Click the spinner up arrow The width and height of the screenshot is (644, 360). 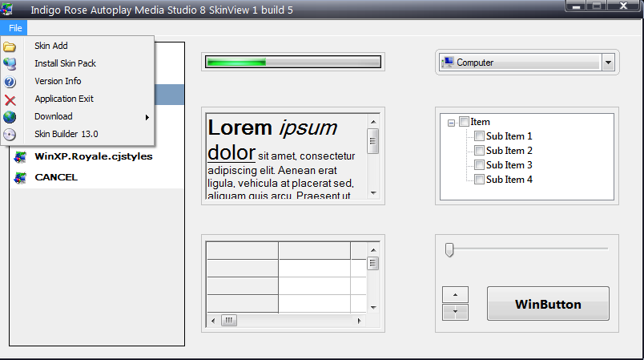point(455,295)
